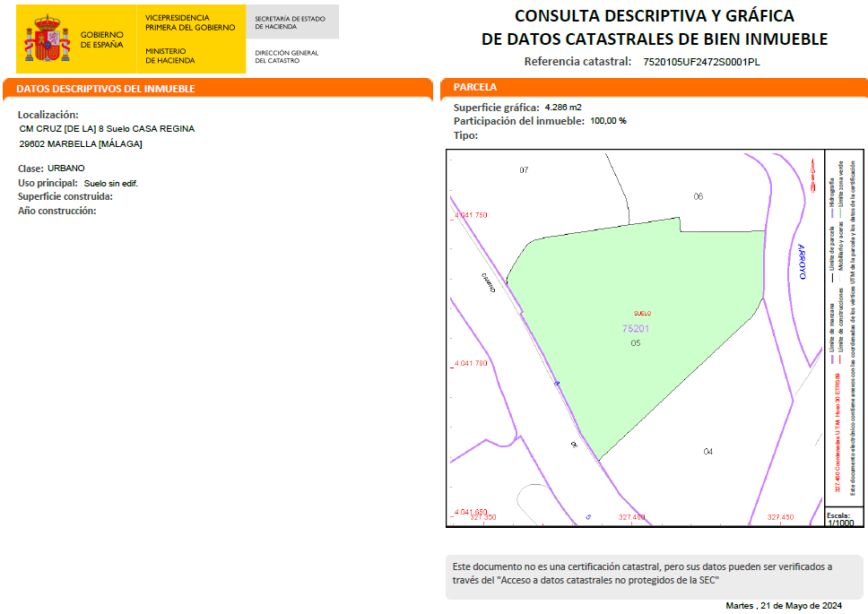
Task: Click the red 'SUELO' label on the parcel
Action: (x=642, y=313)
